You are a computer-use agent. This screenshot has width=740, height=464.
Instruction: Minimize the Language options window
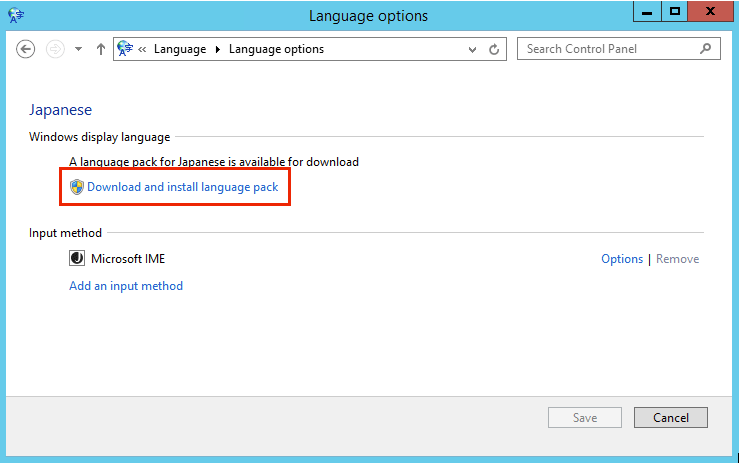[647, 12]
